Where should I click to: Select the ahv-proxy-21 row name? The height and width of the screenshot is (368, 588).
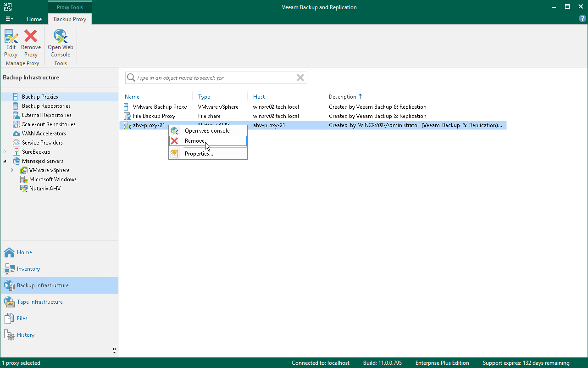[x=149, y=125]
